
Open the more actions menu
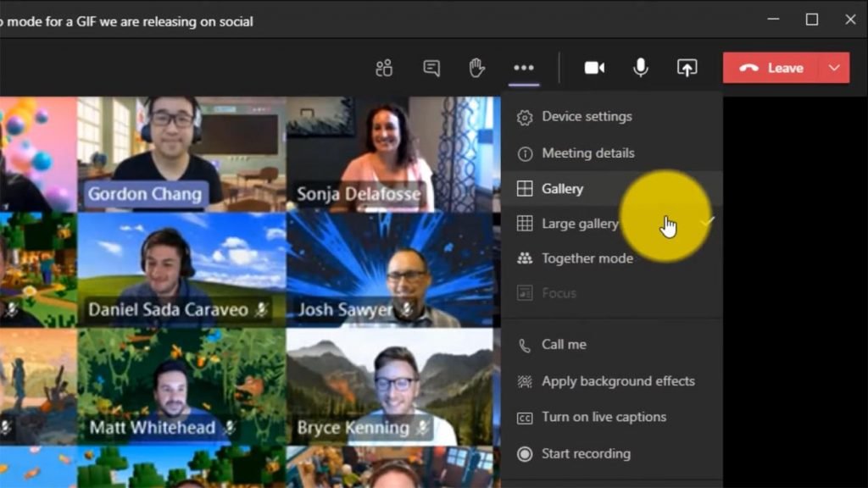pos(524,67)
